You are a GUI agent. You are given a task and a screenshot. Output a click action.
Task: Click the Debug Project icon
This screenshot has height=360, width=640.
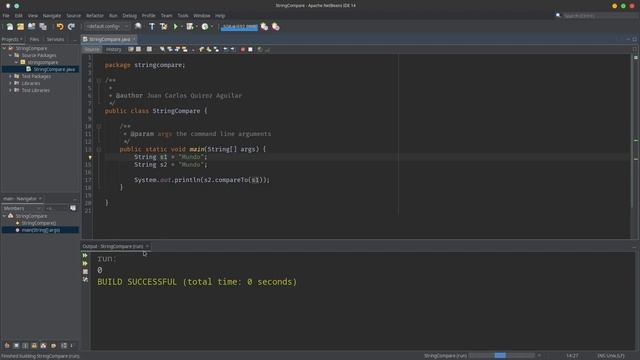tap(190, 27)
